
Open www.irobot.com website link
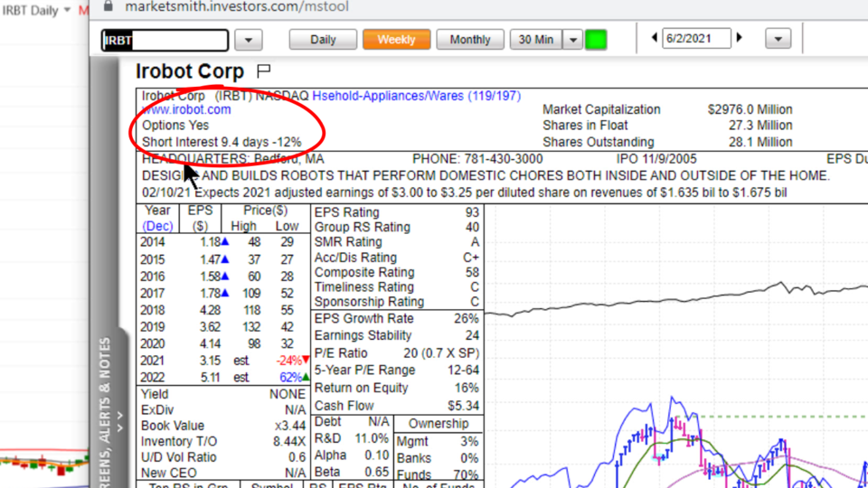(x=186, y=109)
